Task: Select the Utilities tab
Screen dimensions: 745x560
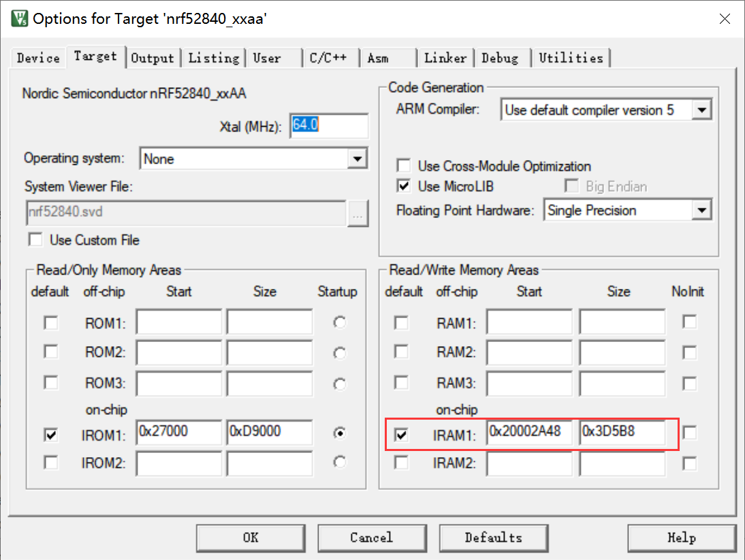Action: (x=571, y=58)
